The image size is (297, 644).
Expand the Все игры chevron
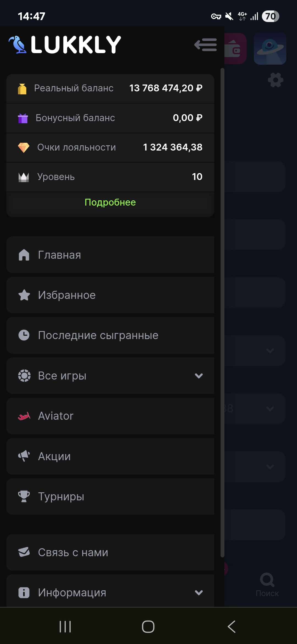click(x=199, y=376)
